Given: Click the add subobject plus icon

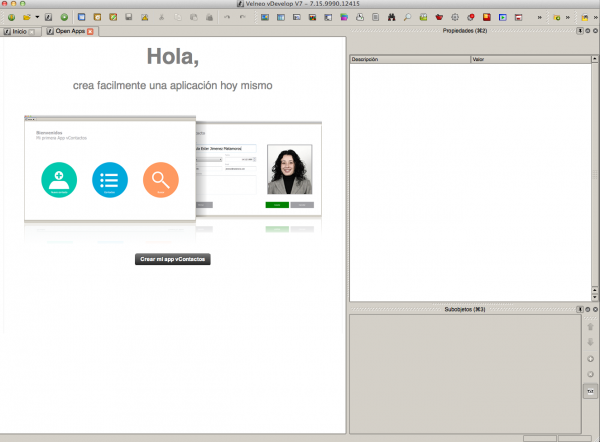Looking at the screenshot, I should (590, 359).
